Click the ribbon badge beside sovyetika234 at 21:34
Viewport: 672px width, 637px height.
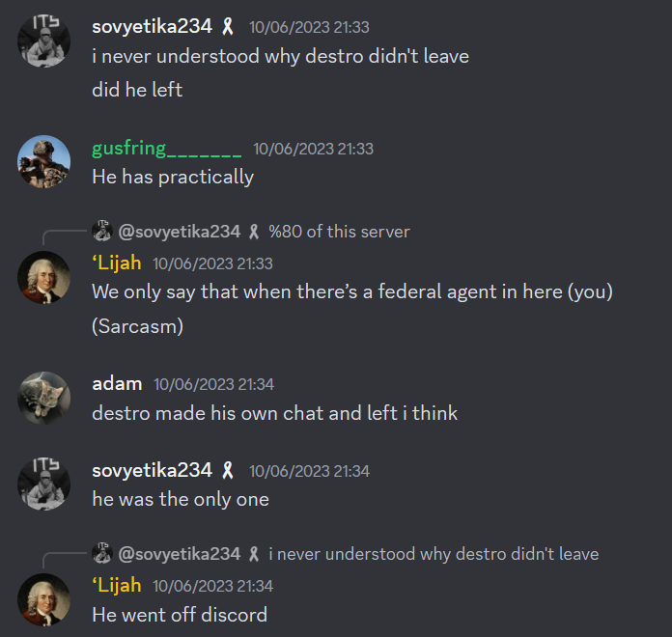(x=228, y=470)
